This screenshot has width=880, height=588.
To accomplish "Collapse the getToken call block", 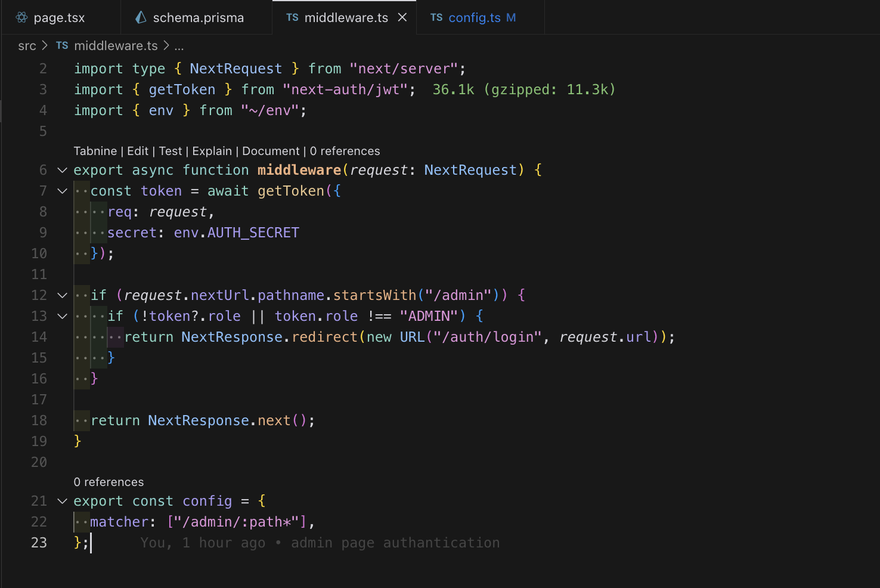I will [x=62, y=191].
